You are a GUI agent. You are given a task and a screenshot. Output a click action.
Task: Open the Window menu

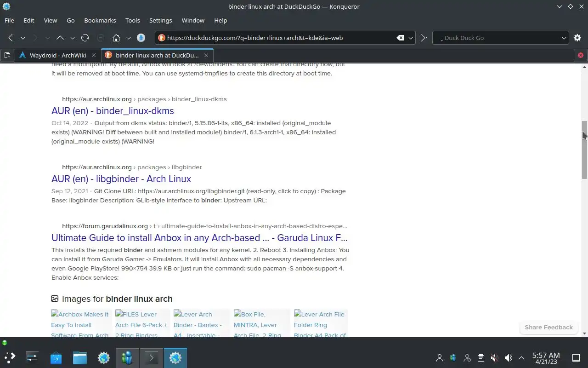click(x=193, y=20)
